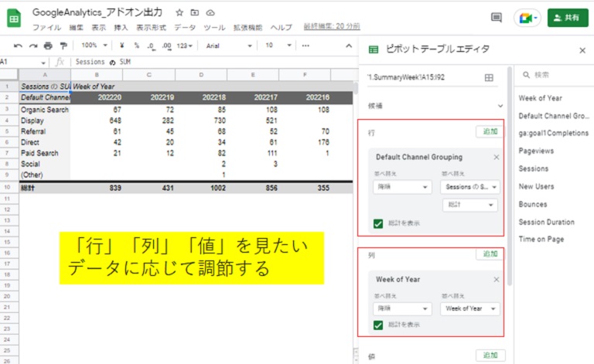Star the GoogleAnalytics document

[179, 13]
